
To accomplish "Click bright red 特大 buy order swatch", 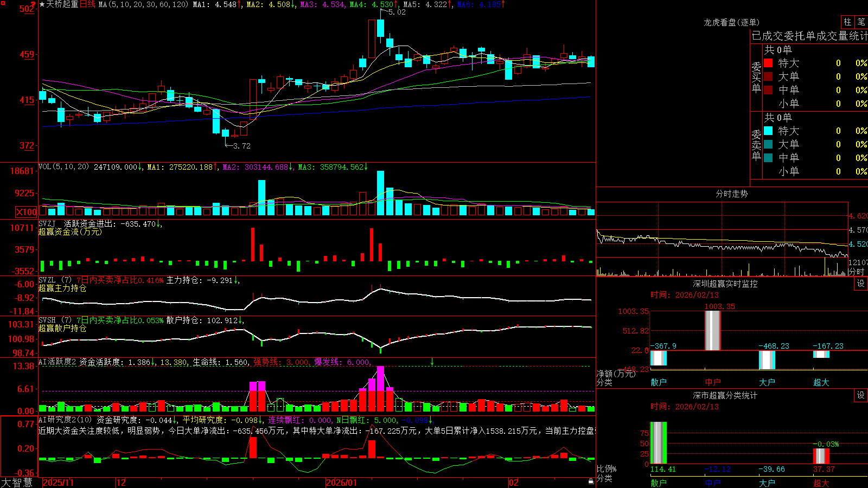I will [x=768, y=63].
